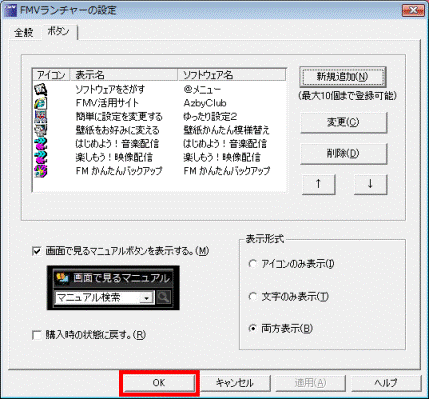The image size is (429, 399).
Task: Click the ソフトウェア名 column header
Action: click(232, 75)
